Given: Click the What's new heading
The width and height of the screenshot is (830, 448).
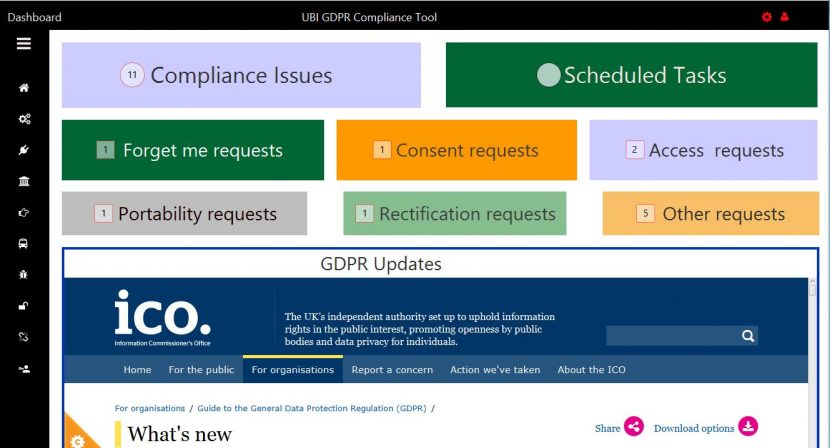Looking at the screenshot, I should (x=180, y=434).
